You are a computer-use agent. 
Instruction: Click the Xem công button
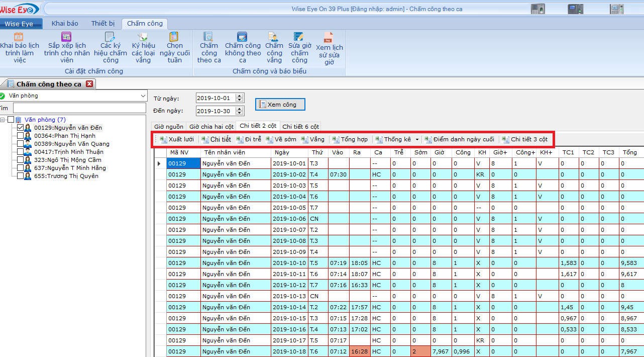(280, 105)
